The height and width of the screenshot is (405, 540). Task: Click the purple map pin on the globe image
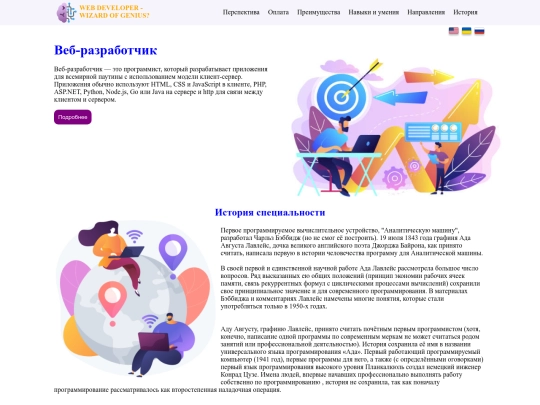(173, 252)
